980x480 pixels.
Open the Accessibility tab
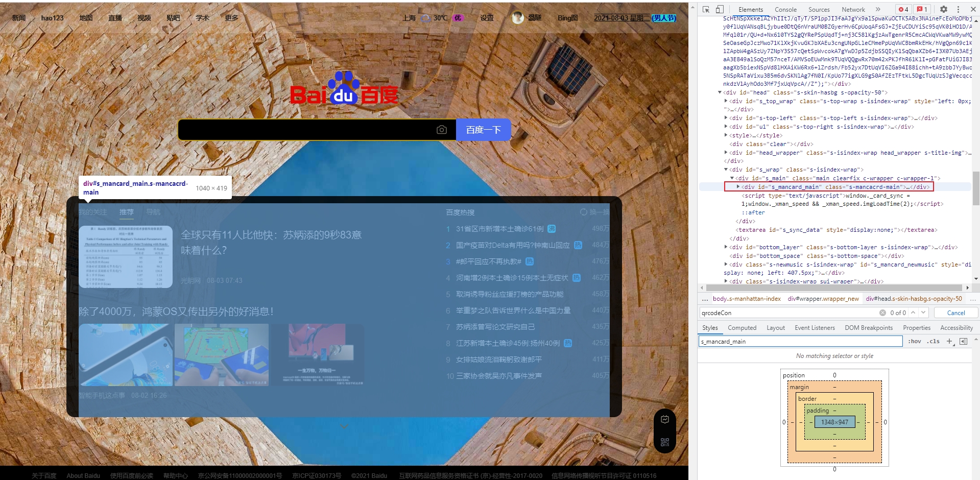pyautogui.click(x=957, y=328)
